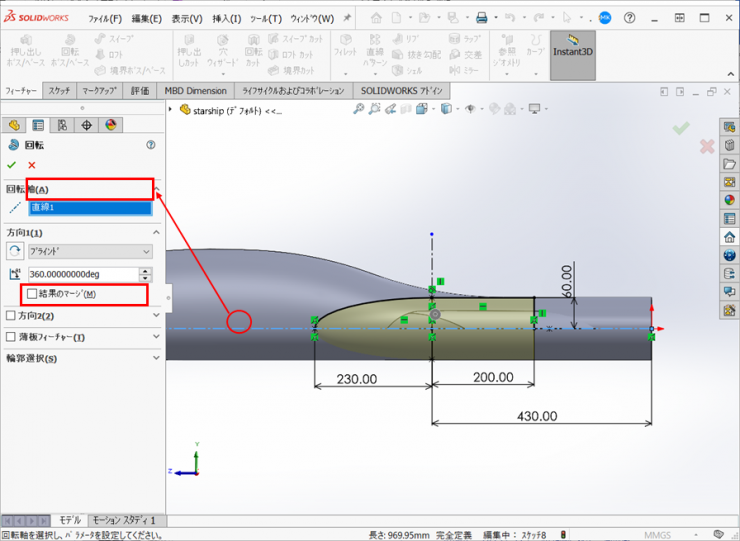Tick the 薄板フィーチャー checkbox
740x541 pixels.
click(x=11, y=337)
